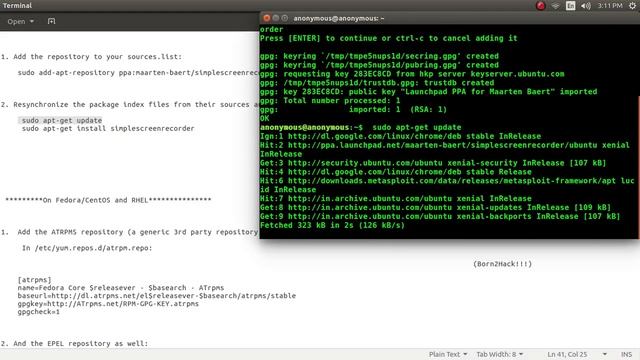Click the sudo add-apt-repository line in editor
The image size is (640, 360).
[138, 73]
